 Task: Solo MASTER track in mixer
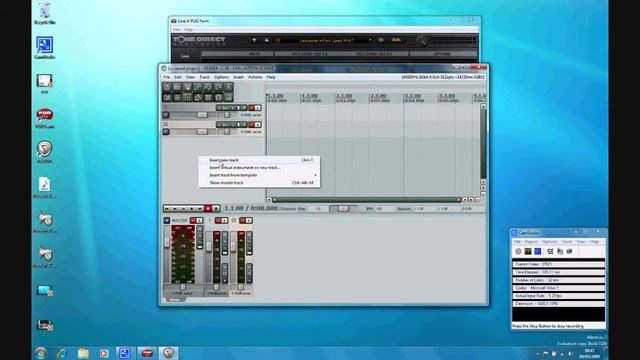point(199,220)
